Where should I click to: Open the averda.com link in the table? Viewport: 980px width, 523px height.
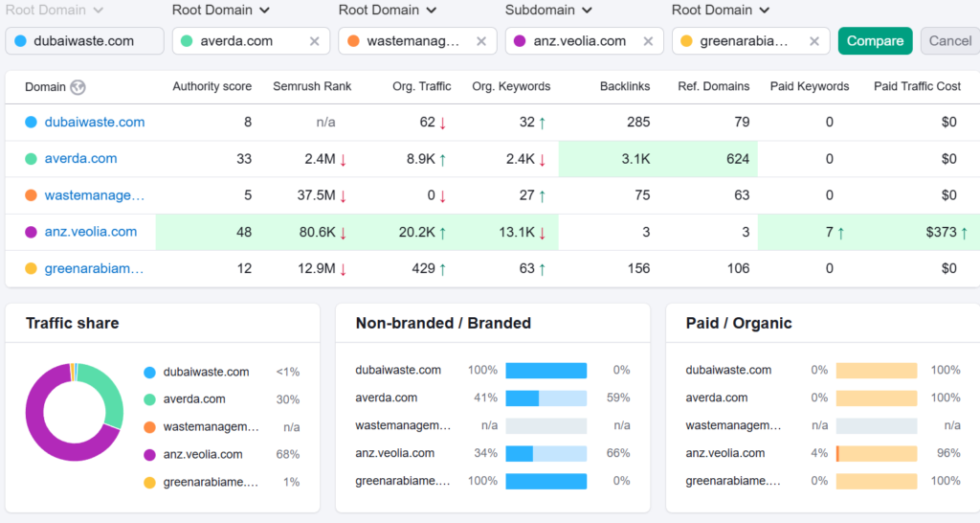80,159
